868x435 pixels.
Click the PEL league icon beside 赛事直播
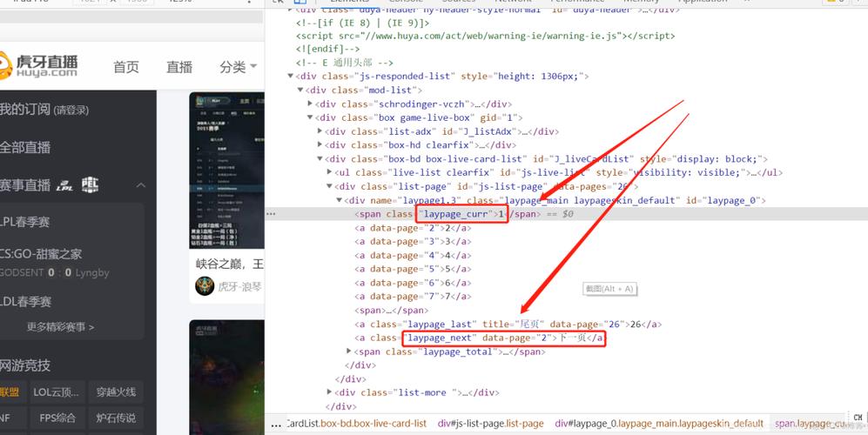90,184
